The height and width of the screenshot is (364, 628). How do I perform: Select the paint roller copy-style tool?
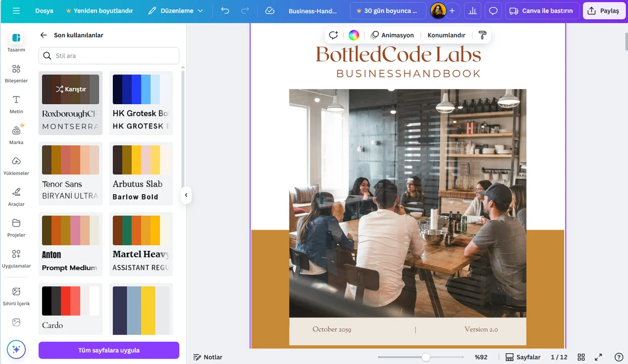pyautogui.click(x=482, y=35)
